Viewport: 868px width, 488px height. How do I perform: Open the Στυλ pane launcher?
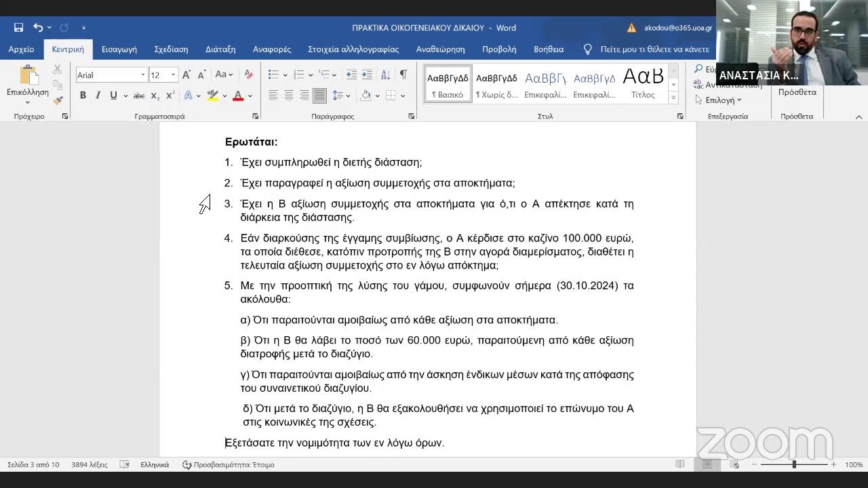coord(680,117)
